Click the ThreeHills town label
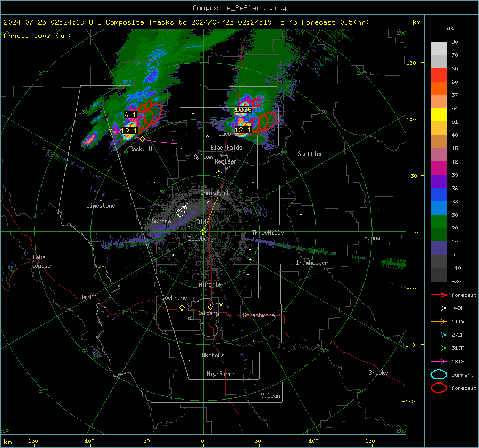 [268, 233]
